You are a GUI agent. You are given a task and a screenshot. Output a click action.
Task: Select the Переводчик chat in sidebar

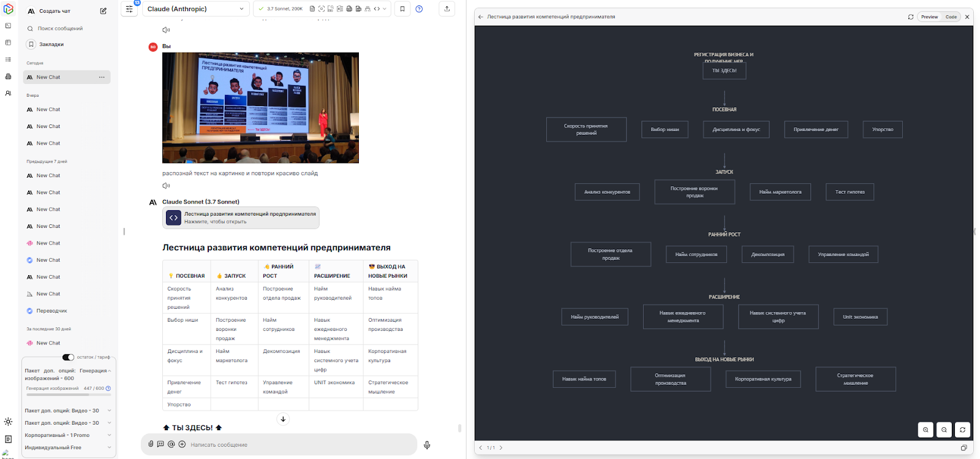tap(51, 311)
